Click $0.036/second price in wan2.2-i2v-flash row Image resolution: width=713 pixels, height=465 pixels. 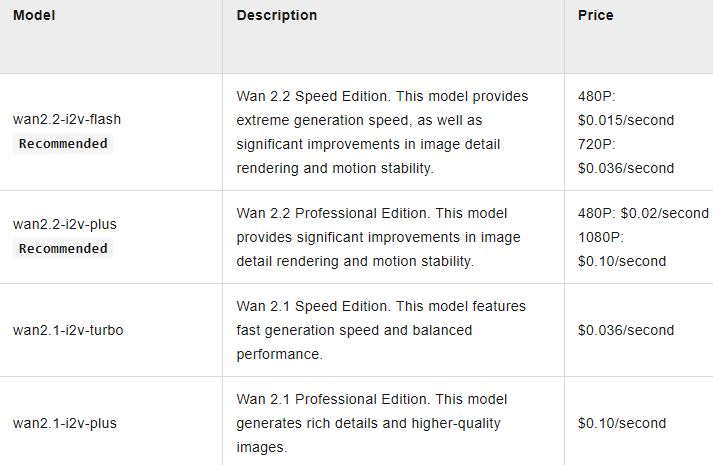(x=626, y=168)
